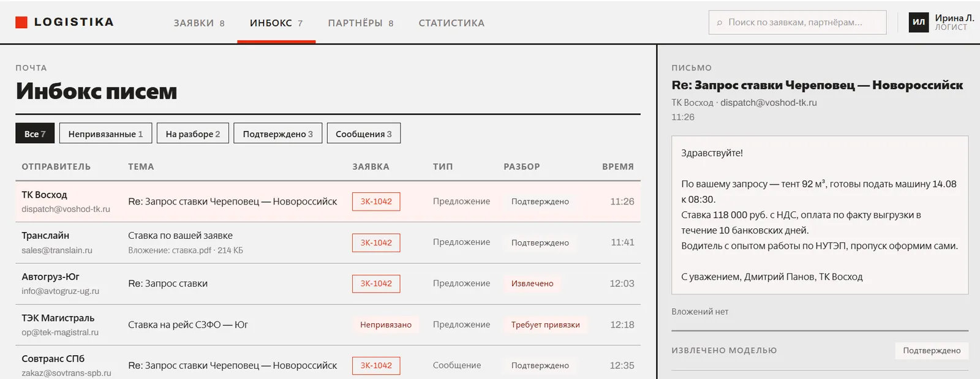Click the Подтверждено badge beside Извлечено моделью
Screen dimensions: 980x379
[932, 351]
